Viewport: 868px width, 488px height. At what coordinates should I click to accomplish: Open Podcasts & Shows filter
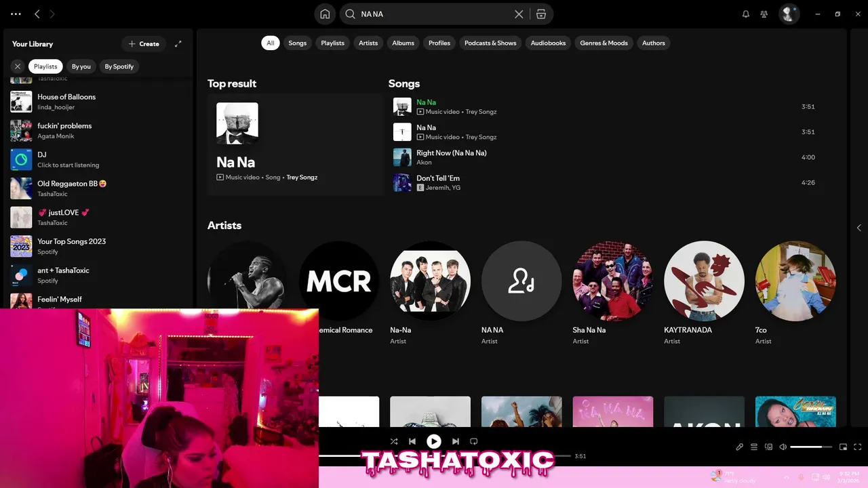(x=490, y=43)
